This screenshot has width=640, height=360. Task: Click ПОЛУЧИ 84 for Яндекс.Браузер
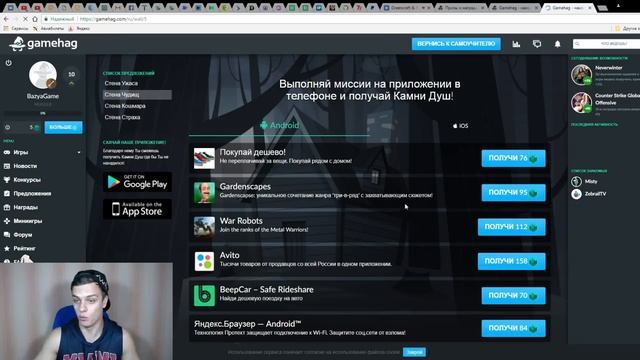[513, 328]
